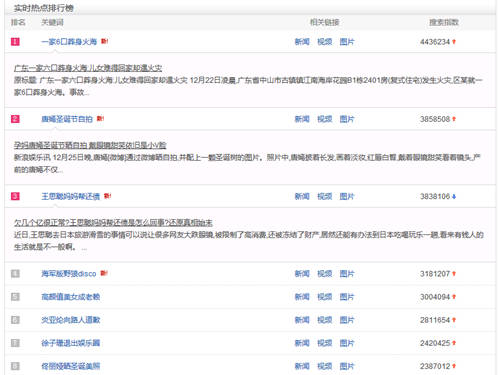
Task: Open 视频 link for 唐嫣圣诞节自拍
Action: coord(325,119)
